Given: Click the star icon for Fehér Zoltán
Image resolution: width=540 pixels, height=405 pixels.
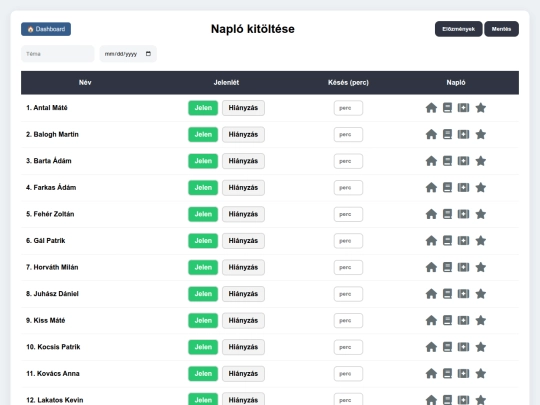Looking at the screenshot, I should pos(481,214).
